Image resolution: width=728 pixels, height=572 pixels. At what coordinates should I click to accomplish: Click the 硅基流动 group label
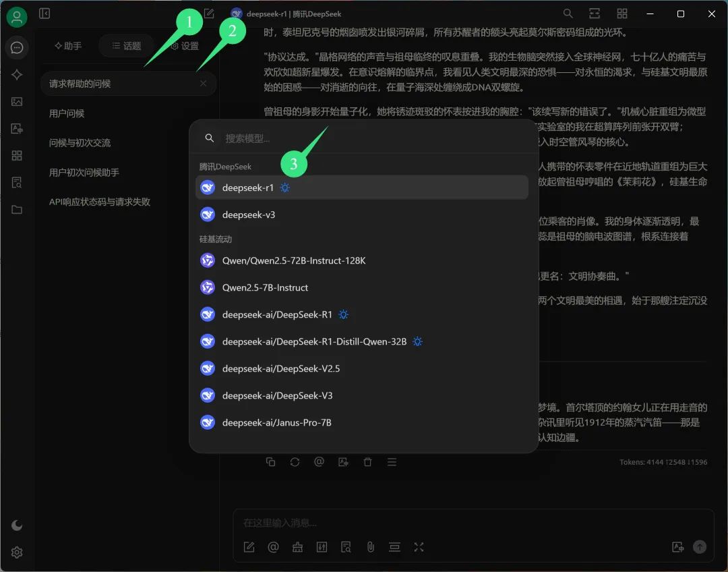(216, 239)
